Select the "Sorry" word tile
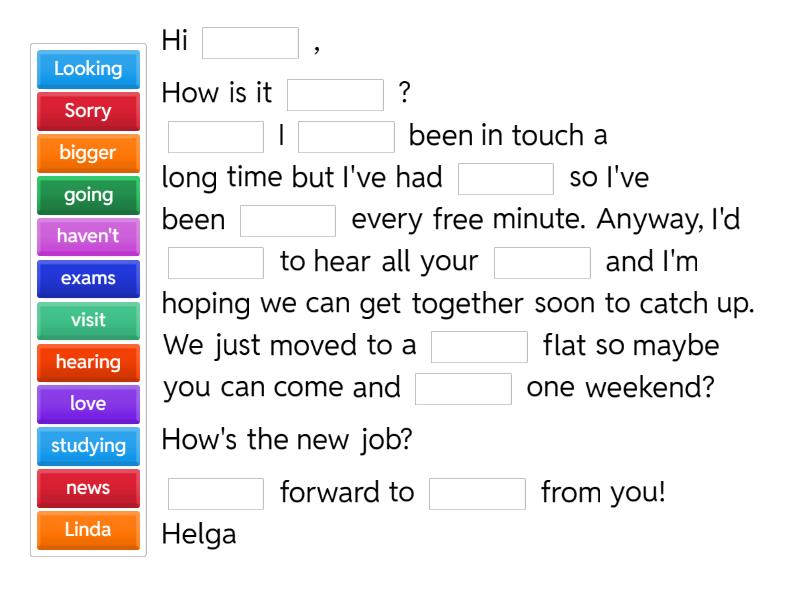Image resolution: width=800 pixels, height=600 pixels. 87,112
